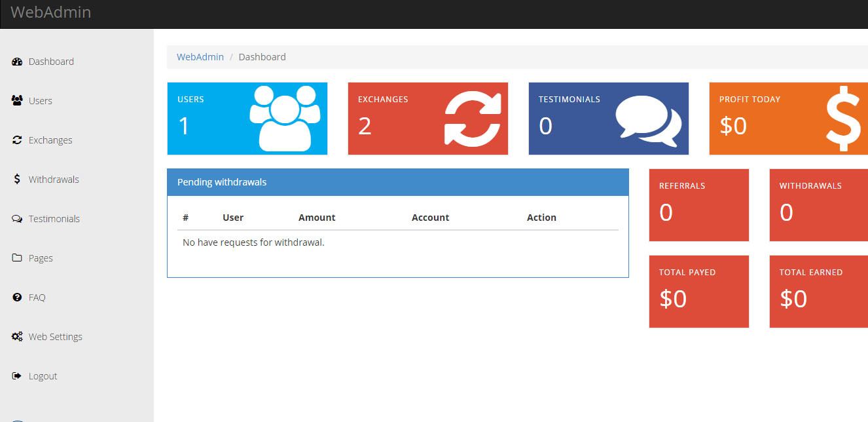868x422 pixels.
Task: Click the Dashboard breadcrumb text
Action: pos(262,57)
